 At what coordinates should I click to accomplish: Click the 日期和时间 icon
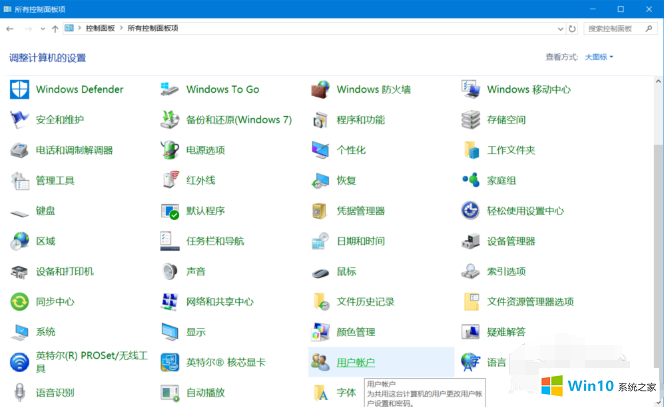(x=320, y=241)
